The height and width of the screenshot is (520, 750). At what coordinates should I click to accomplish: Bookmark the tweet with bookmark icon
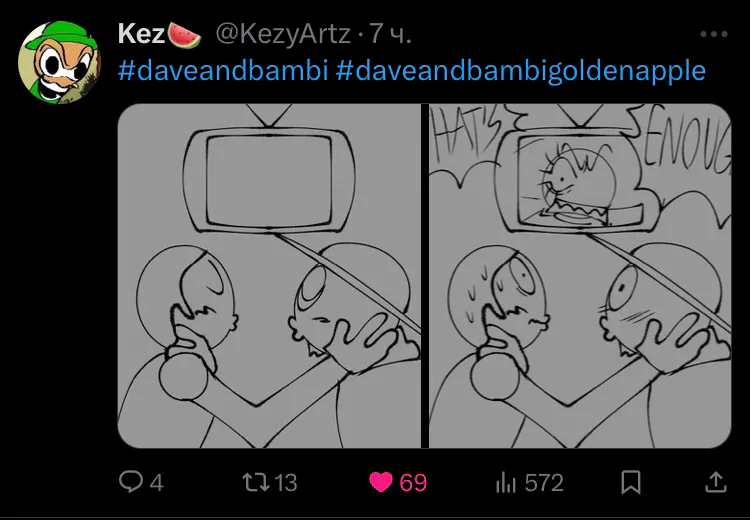630,482
